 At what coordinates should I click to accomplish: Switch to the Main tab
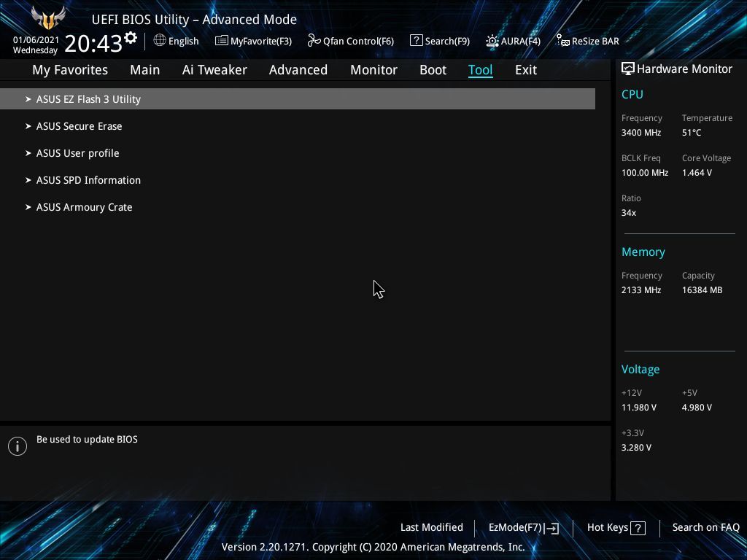pos(145,70)
